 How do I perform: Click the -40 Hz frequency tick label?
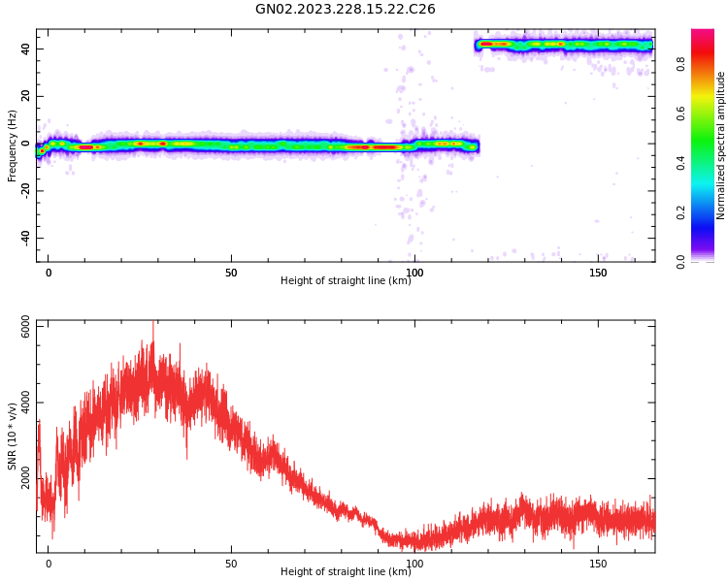click(25, 238)
